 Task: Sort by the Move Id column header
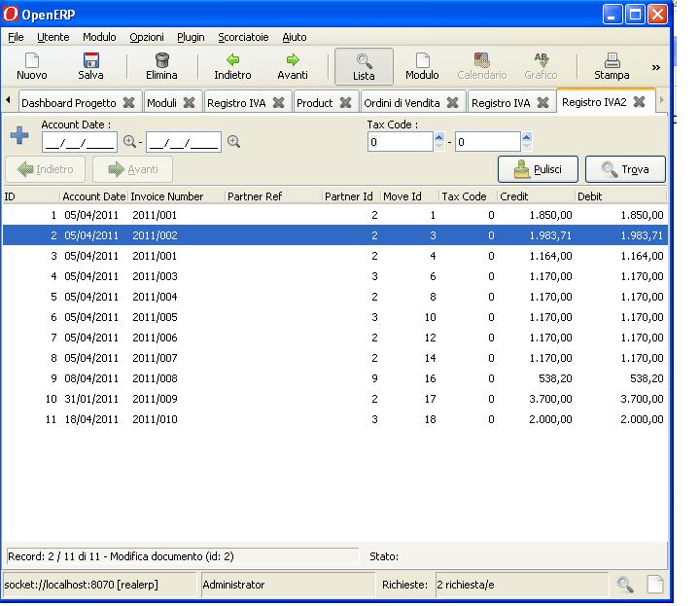[x=409, y=196]
